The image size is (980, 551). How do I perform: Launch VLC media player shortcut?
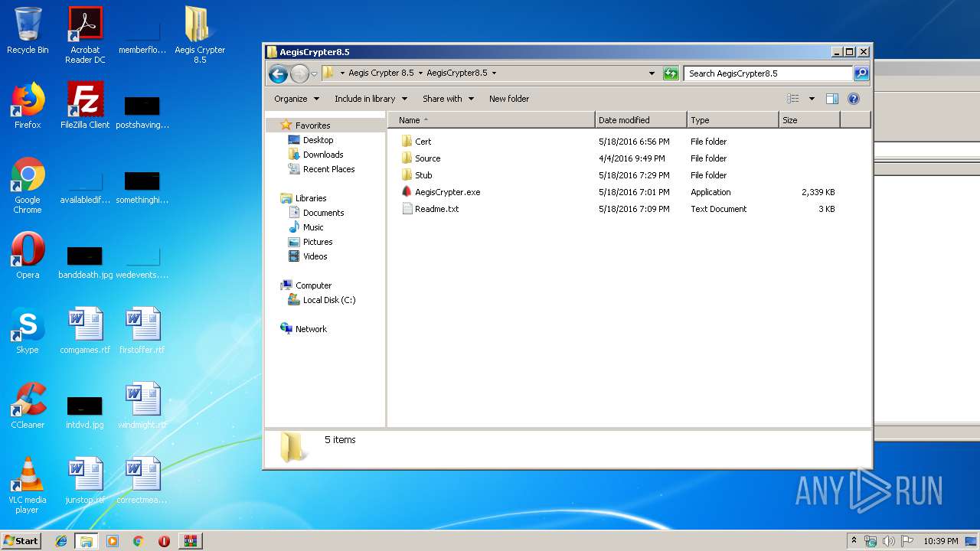point(28,485)
